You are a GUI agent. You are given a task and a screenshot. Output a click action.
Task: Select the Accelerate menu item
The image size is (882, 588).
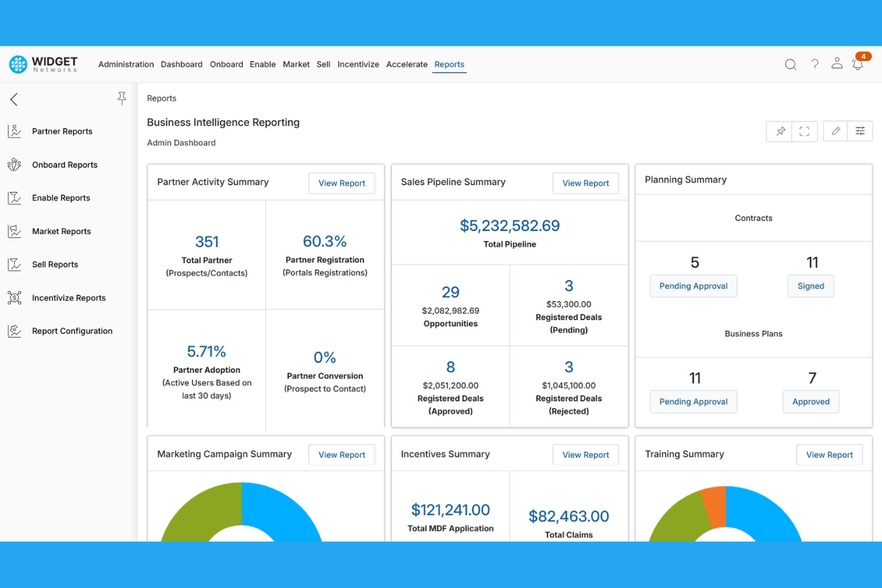tap(407, 64)
